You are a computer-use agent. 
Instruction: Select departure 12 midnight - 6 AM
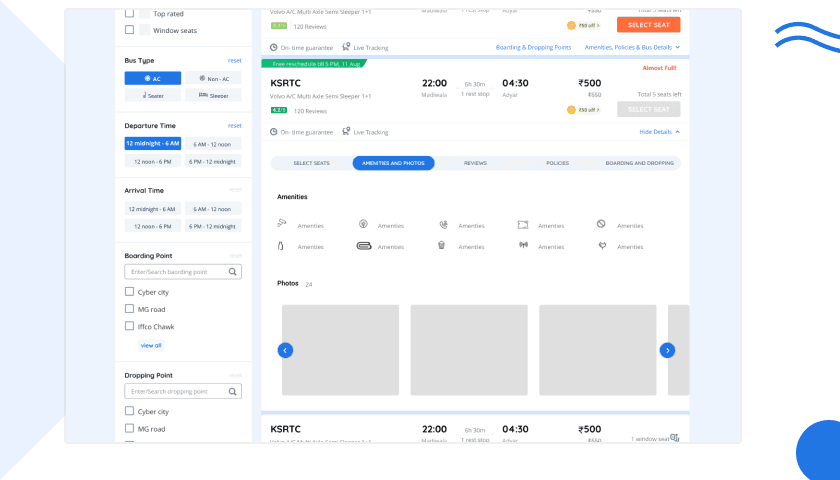153,144
